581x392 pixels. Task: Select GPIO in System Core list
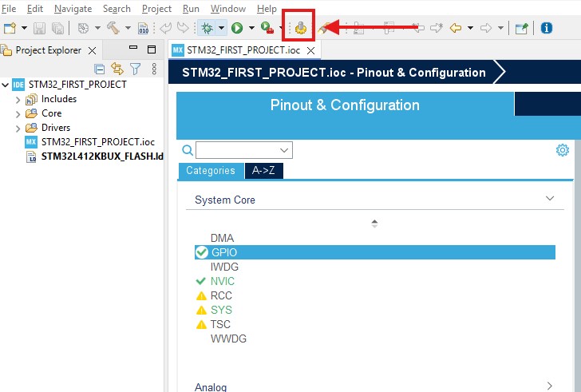click(x=375, y=252)
